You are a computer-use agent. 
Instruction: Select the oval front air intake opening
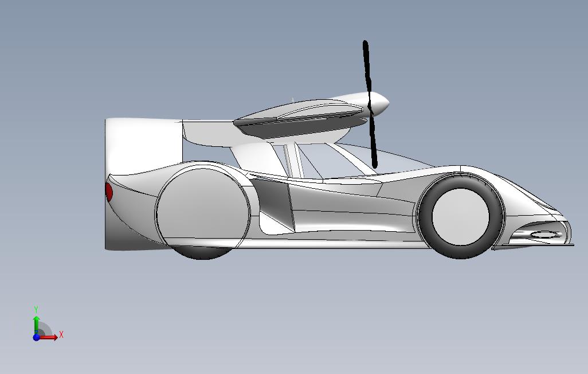click(543, 235)
